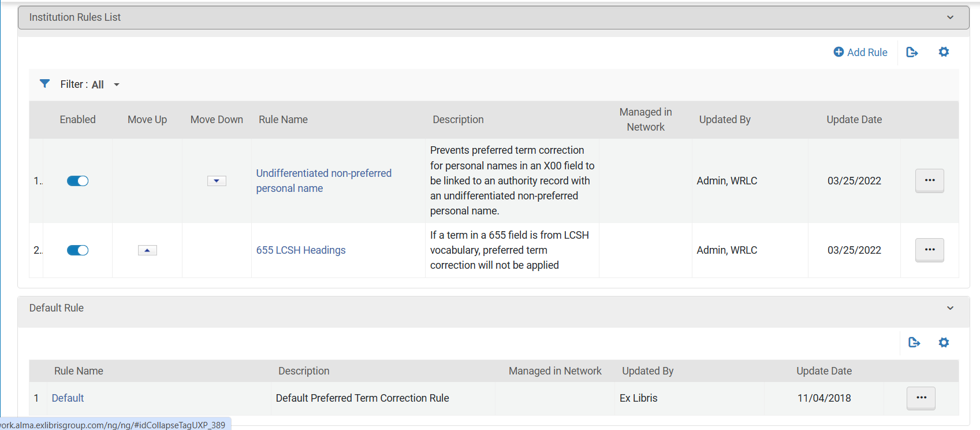
Task: Disable the 655 LCSH Headings rule
Action: [77, 250]
